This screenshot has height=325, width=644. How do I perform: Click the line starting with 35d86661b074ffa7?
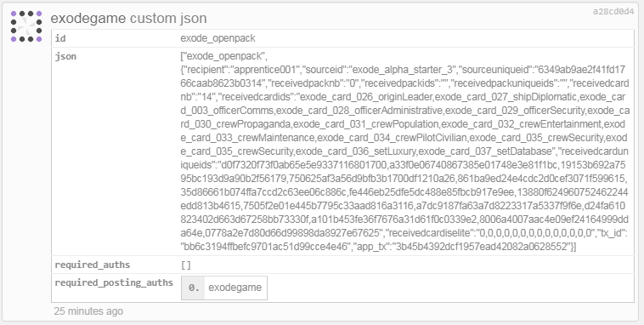pos(404,191)
